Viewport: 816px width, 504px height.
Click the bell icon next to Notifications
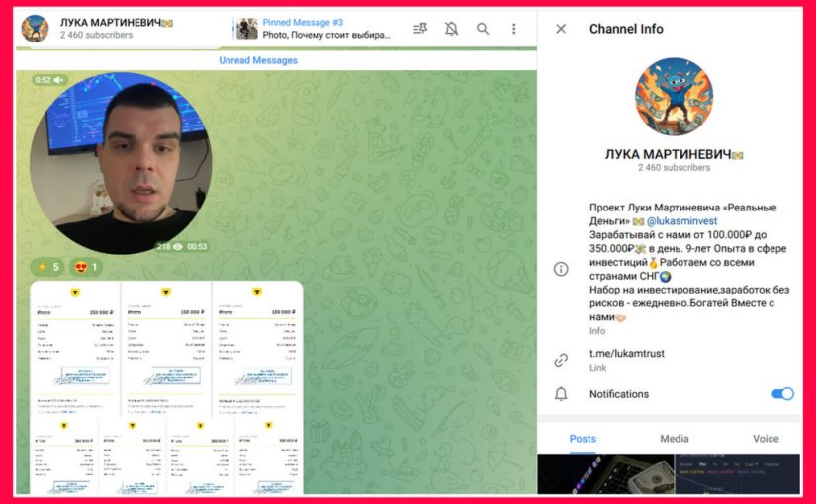click(x=561, y=394)
